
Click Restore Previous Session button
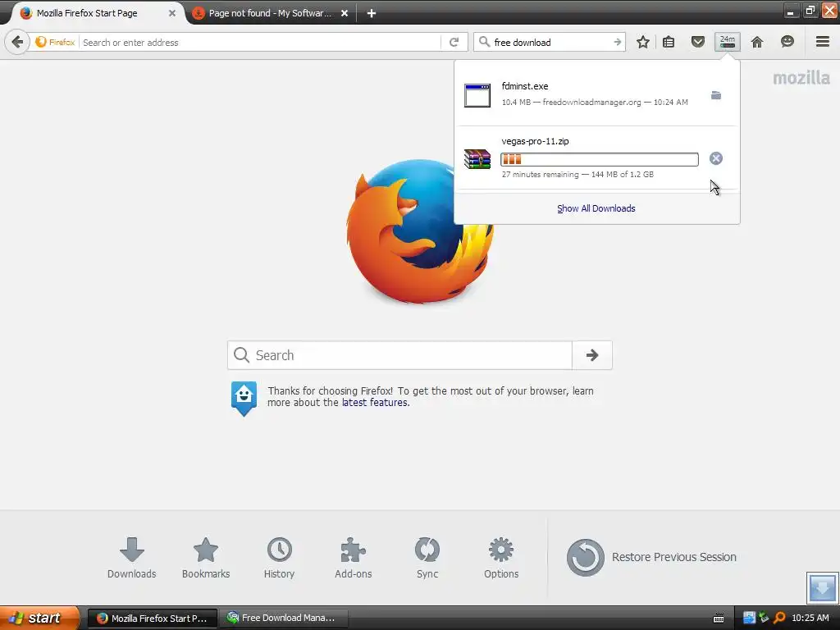[x=651, y=557]
